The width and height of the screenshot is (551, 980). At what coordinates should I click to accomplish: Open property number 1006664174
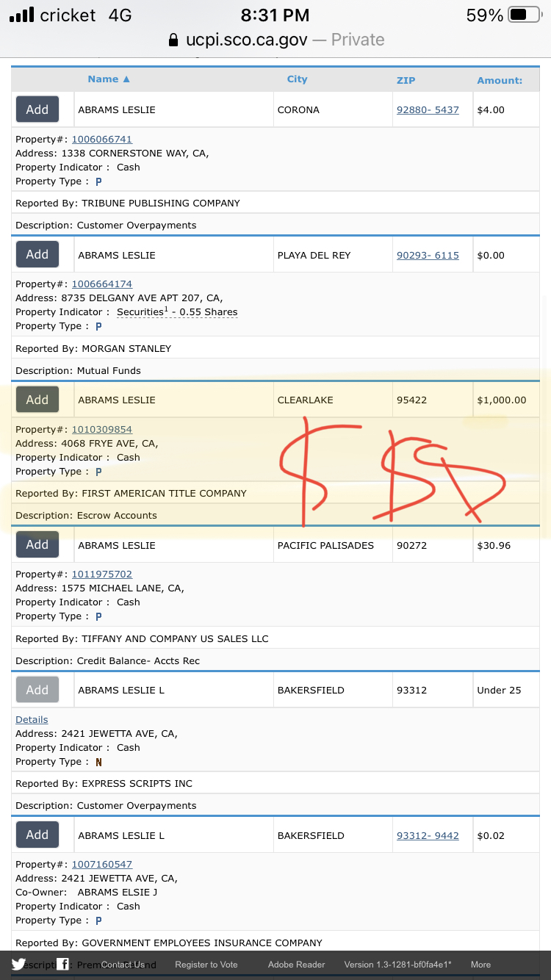tap(101, 284)
